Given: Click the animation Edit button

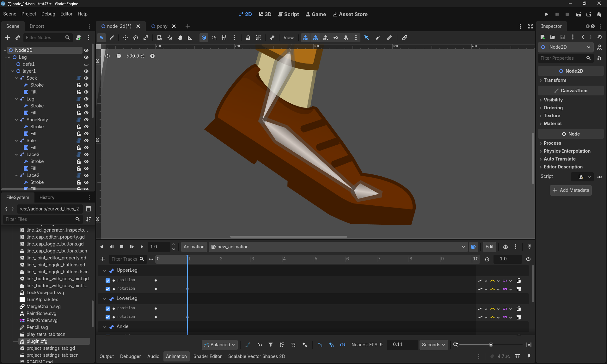Looking at the screenshot, I should pos(489,247).
